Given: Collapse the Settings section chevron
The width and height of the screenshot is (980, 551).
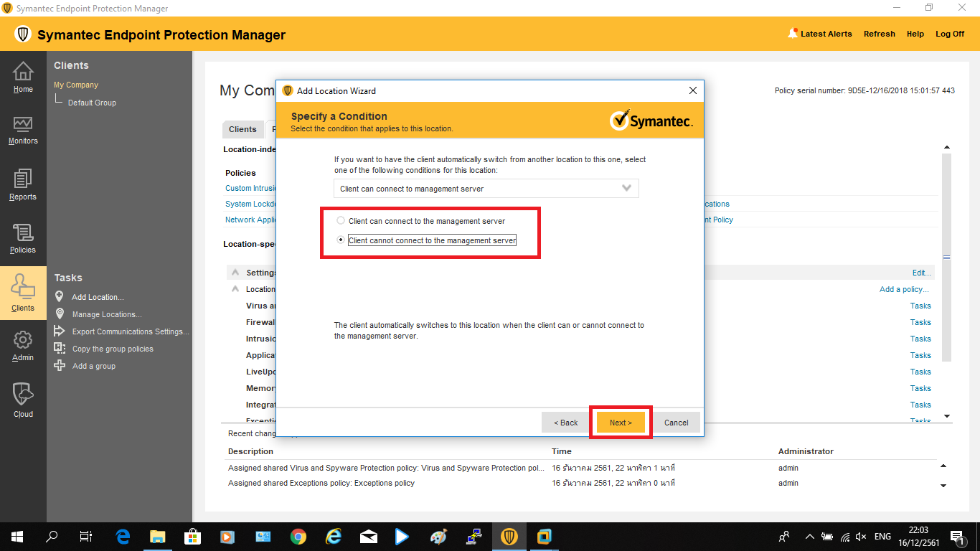Looking at the screenshot, I should pyautogui.click(x=235, y=273).
